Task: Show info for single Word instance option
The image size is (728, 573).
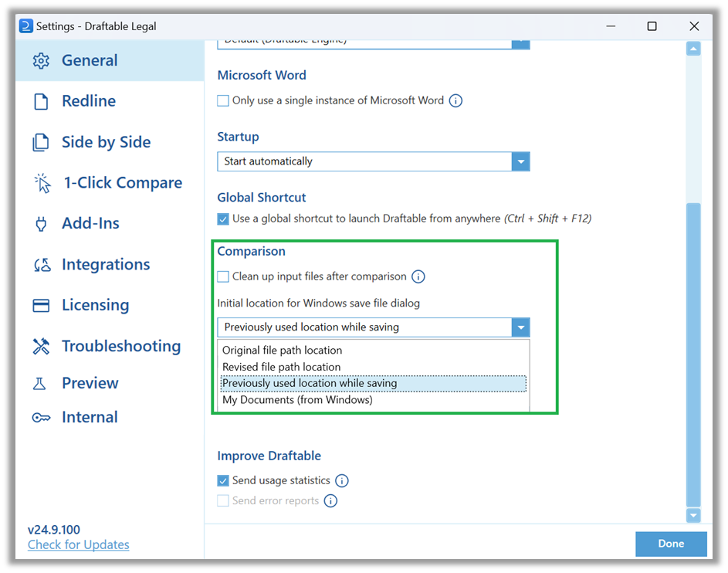Action: click(455, 100)
